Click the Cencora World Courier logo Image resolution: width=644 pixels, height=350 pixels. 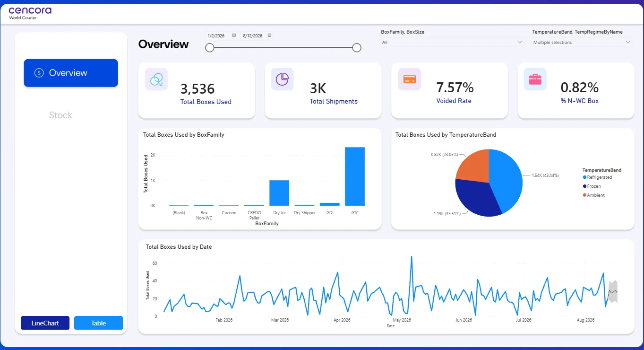pos(30,13)
